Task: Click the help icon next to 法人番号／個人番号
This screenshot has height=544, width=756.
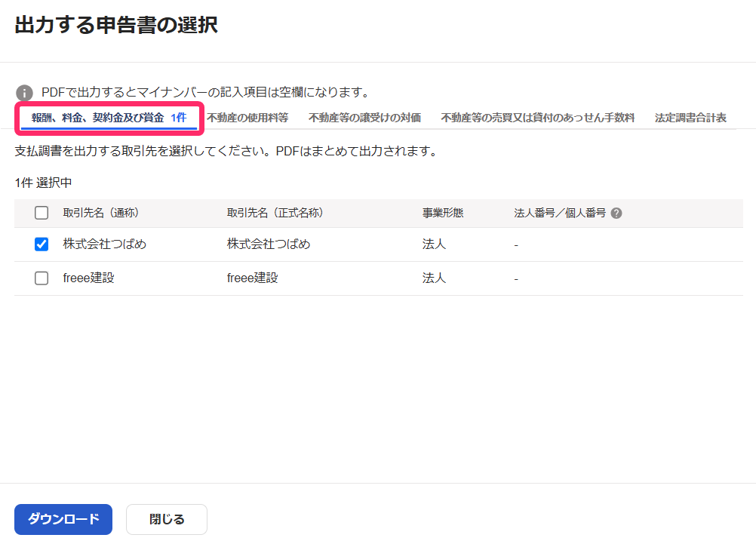Action: pos(616,214)
